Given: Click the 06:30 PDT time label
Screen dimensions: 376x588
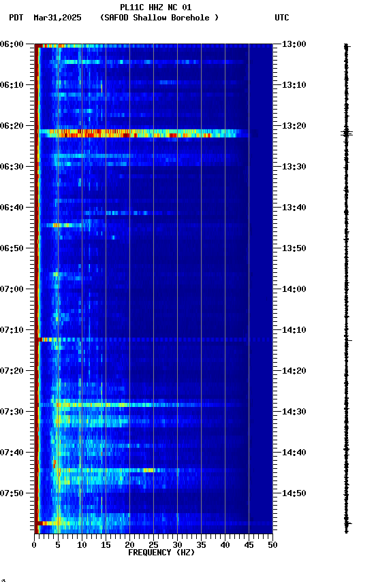Looking at the screenshot, I should pyautogui.click(x=12, y=167).
